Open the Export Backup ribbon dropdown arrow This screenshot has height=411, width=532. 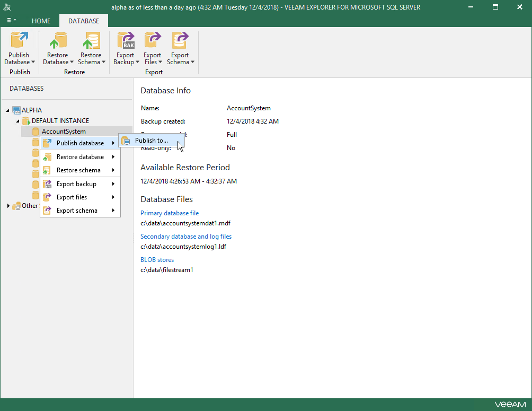click(x=137, y=62)
